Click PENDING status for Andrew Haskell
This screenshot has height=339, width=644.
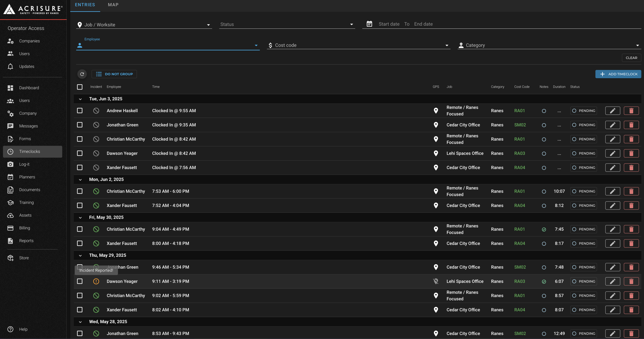pyautogui.click(x=584, y=111)
